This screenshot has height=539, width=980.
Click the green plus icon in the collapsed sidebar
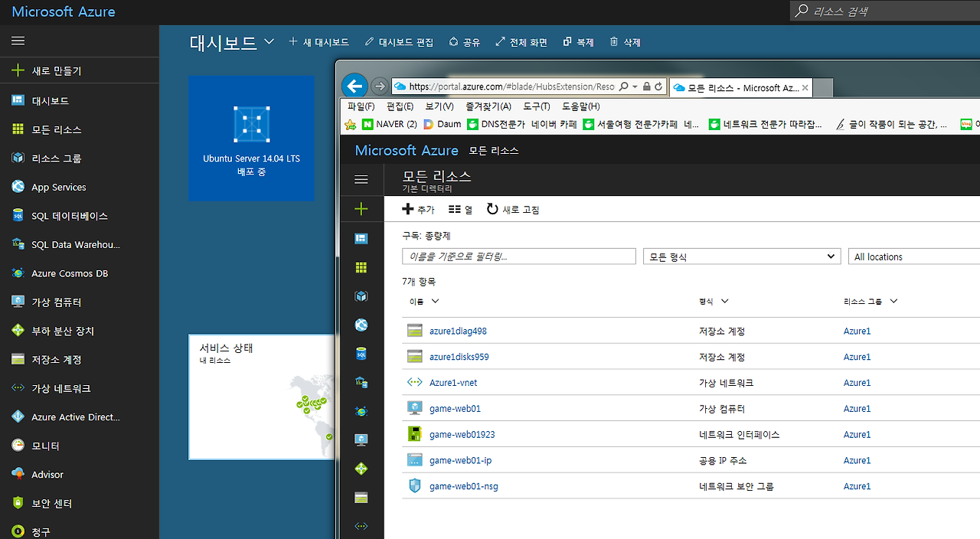click(x=361, y=209)
